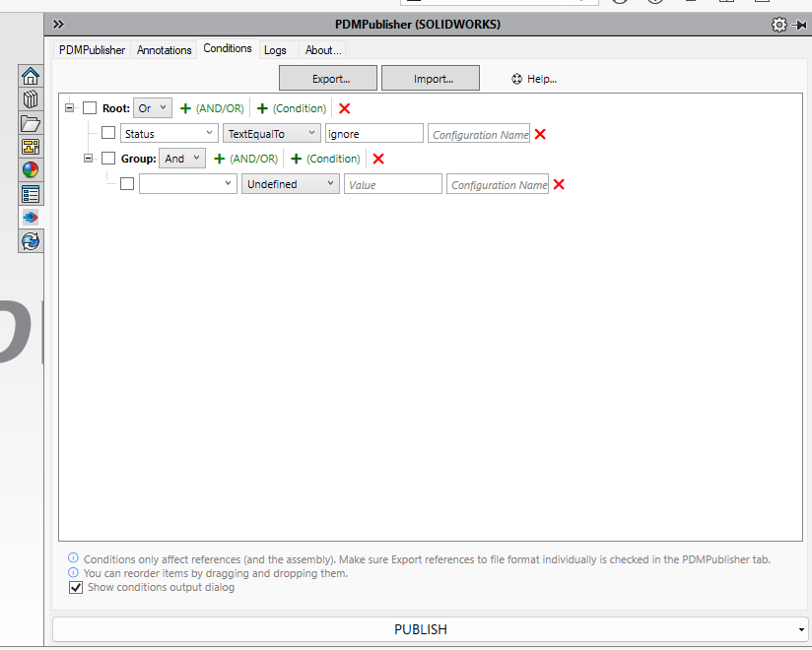Open the SOLIDWORKS Resources home panel
The width and height of the screenshot is (812, 650).
(30, 74)
